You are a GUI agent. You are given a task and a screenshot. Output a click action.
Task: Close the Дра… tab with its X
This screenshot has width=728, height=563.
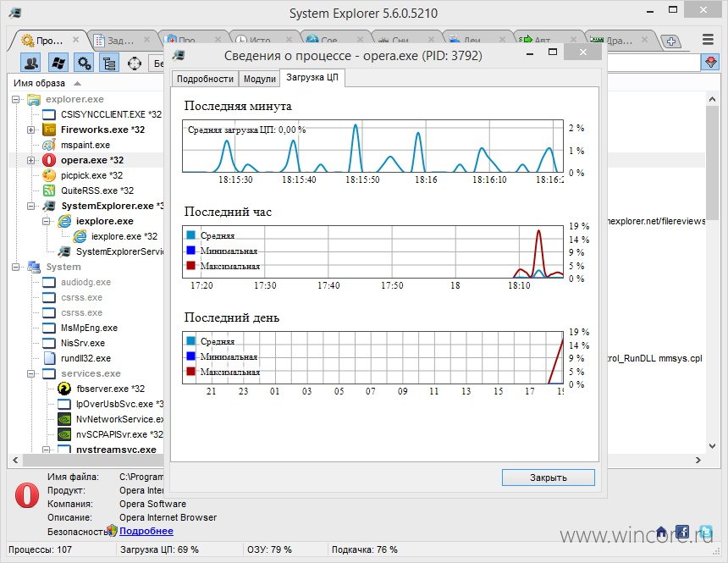coord(644,40)
